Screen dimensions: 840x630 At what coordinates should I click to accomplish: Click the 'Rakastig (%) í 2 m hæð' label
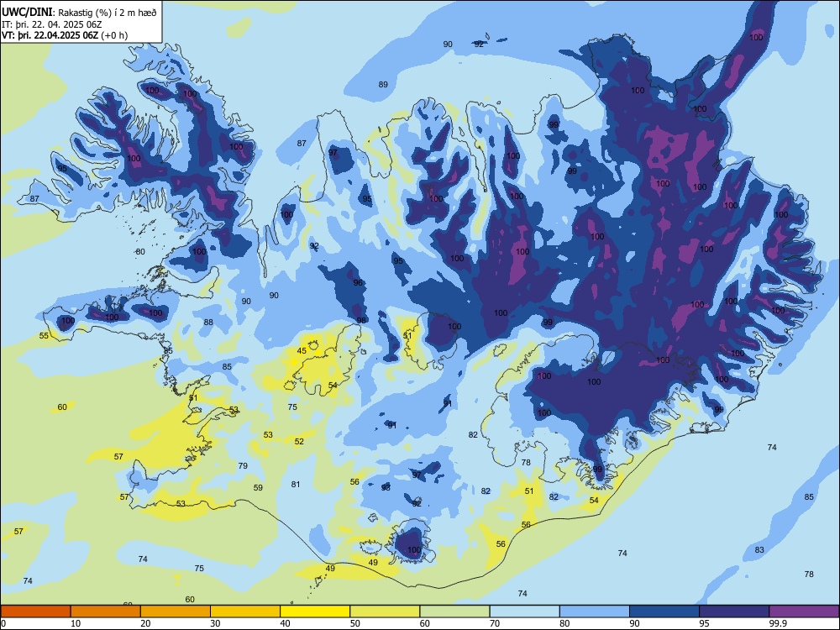pyautogui.click(x=108, y=13)
